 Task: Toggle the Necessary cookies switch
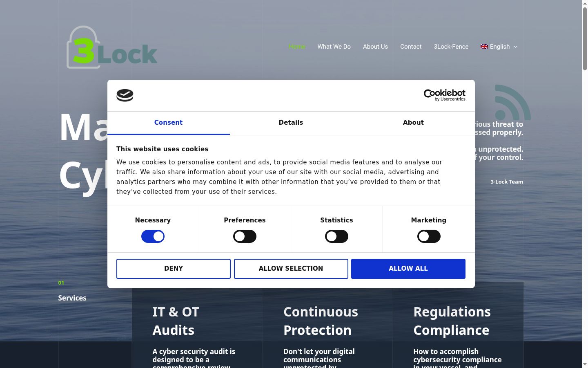click(153, 236)
